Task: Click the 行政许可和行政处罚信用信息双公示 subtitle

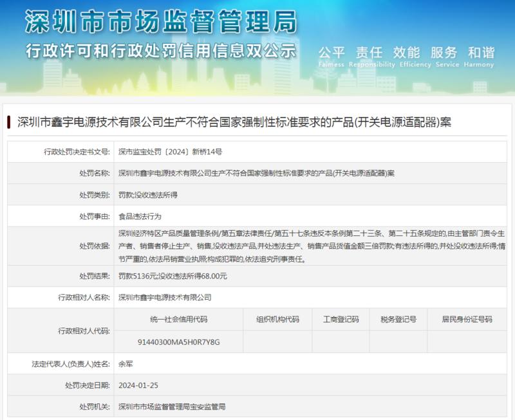Action: [161, 51]
